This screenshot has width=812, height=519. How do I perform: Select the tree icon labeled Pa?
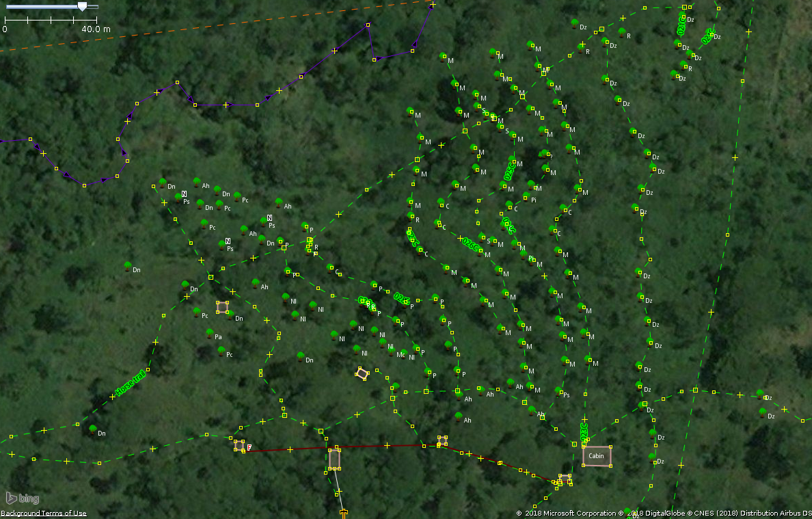click(x=210, y=333)
